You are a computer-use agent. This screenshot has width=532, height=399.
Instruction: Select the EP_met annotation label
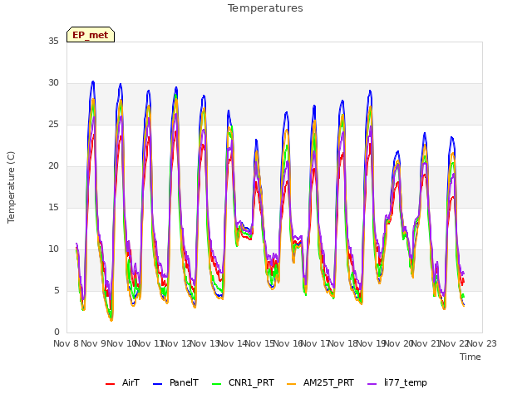pyautogui.click(x=91, y=35)
